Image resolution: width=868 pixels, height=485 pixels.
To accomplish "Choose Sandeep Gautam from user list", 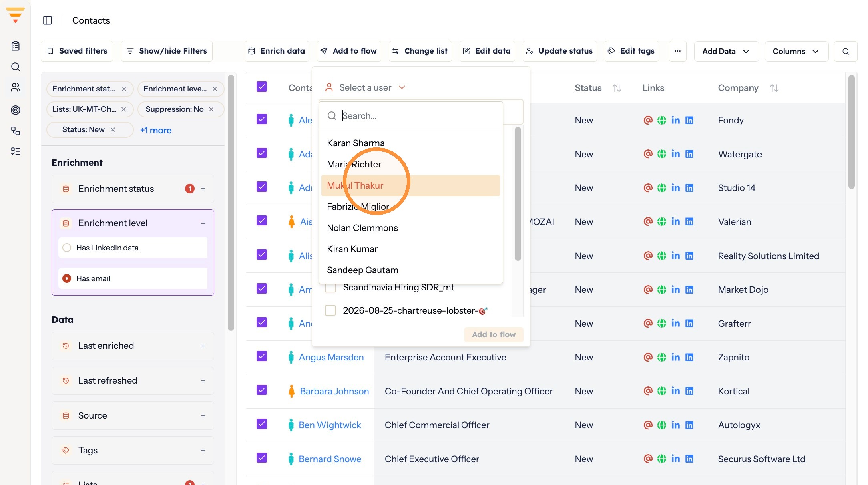I will [410, 270].
